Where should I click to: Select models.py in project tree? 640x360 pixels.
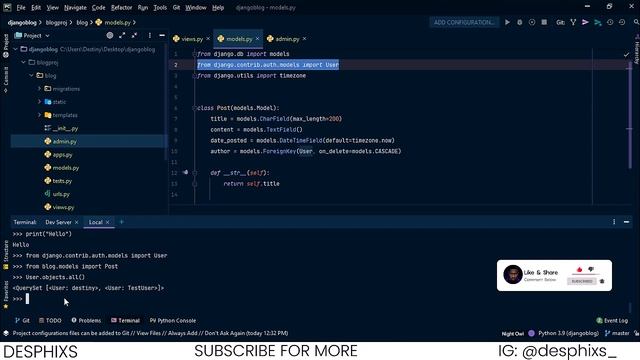pyautogui.click(x=62, y=168)
